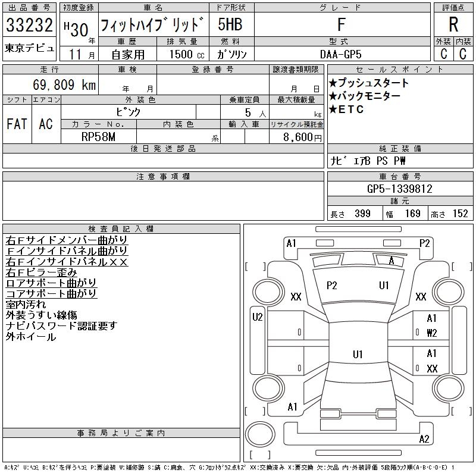Click the A mark on the windshield
This screenshot has height=476, width=476.
pos(391,261)
